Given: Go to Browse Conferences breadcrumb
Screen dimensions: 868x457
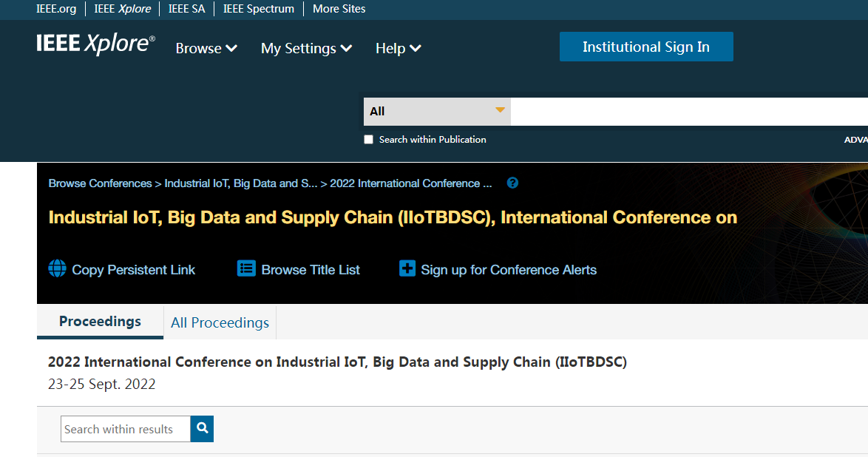Looking at the screenshot, I should 101,183.
